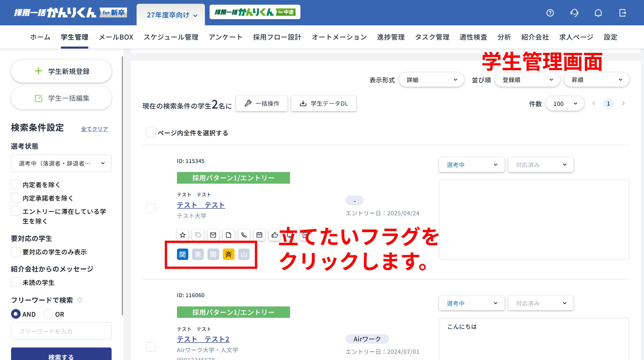Open the chat icon for student 115345
The height and width of the screenshot is (360, 644).
(x=198, y=235)
